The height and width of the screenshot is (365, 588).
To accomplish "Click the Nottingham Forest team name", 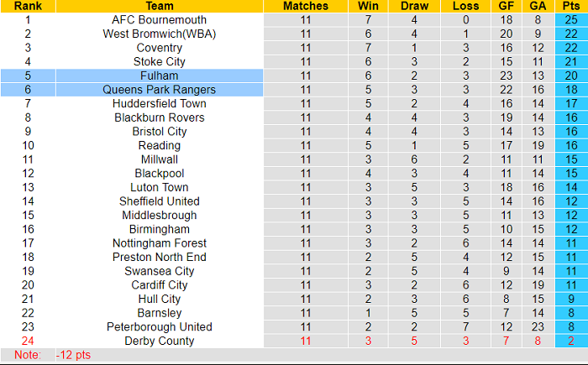I will [x=159, y=243].
